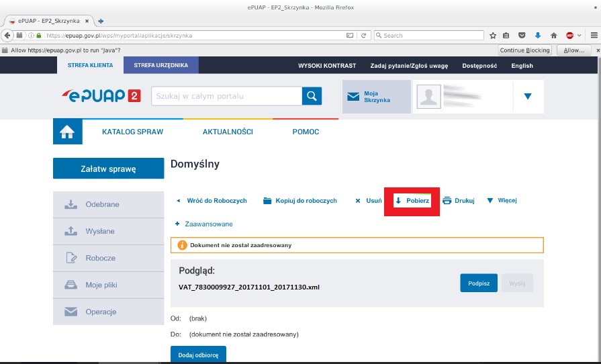
Task: Delete the document with Usuń
Action: coord(368,201)
